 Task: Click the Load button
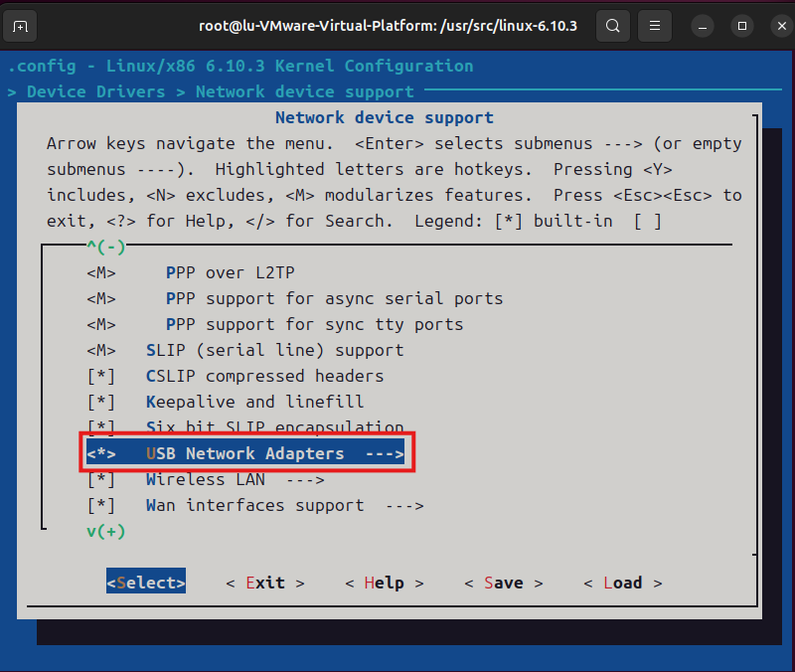coord(622,583)
